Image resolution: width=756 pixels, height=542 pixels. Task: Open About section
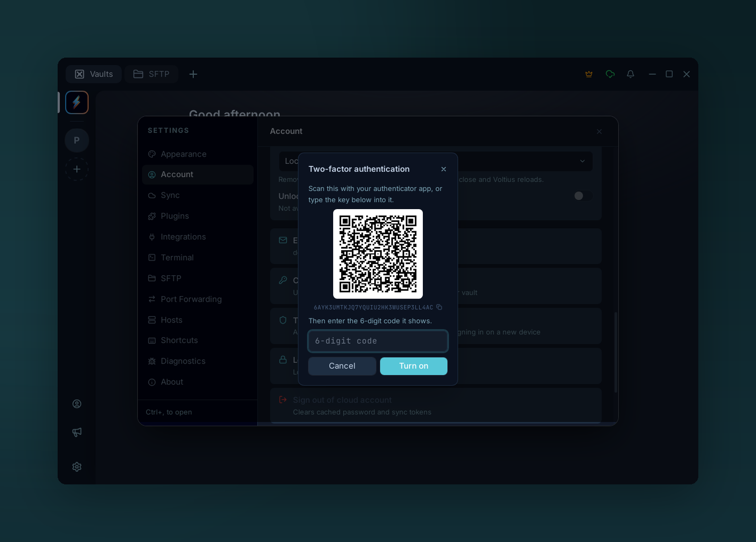tap(198, 382)
